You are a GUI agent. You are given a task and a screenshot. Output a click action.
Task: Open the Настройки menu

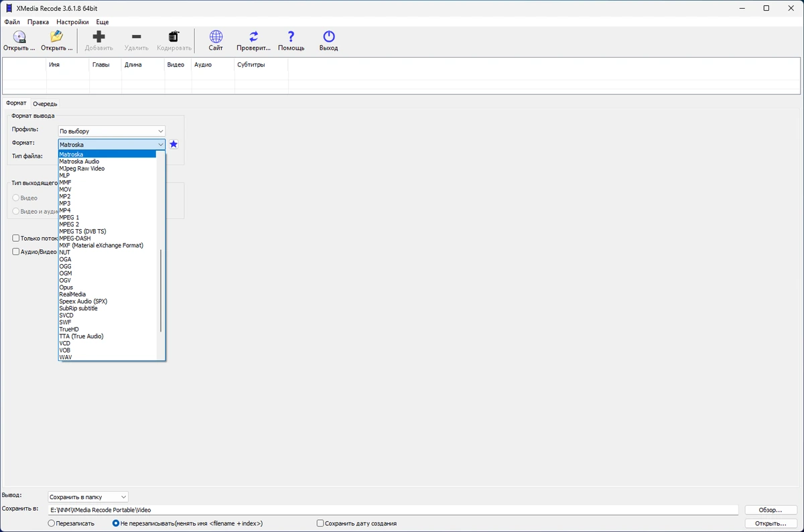(72, 22)
